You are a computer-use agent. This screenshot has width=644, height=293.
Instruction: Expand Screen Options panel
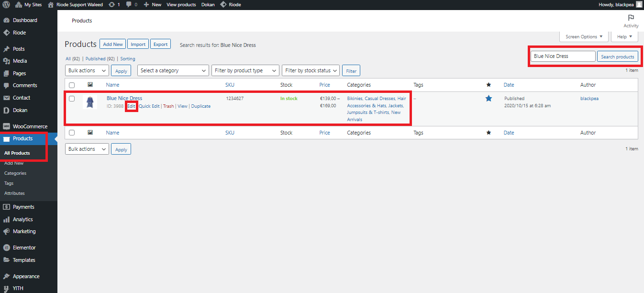584,36
